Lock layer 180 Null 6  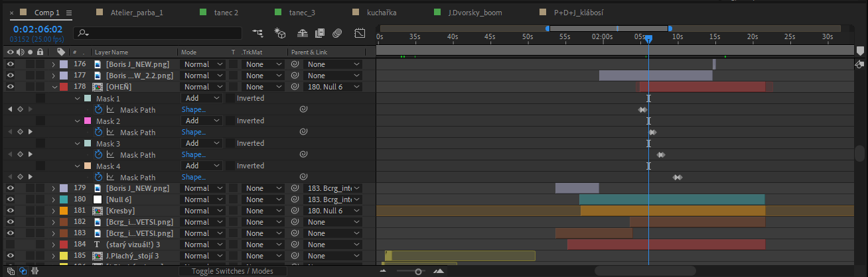(40, 199)
